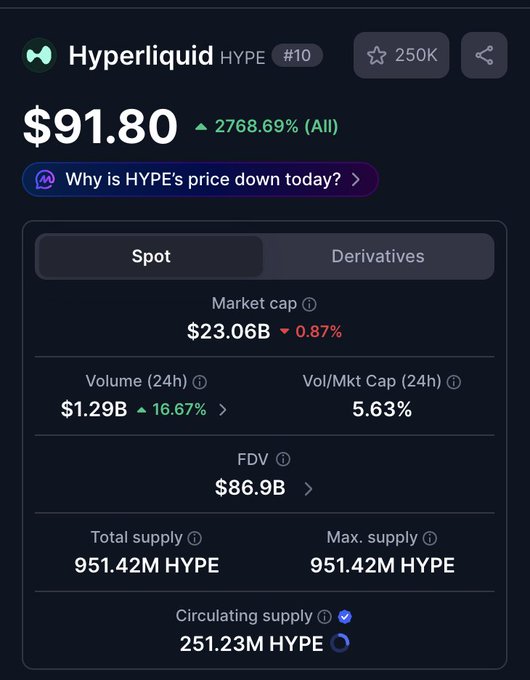Viewport: 530px width, 680px height.
Task: Show Circulating supply info icon
Action: point(324,616)
